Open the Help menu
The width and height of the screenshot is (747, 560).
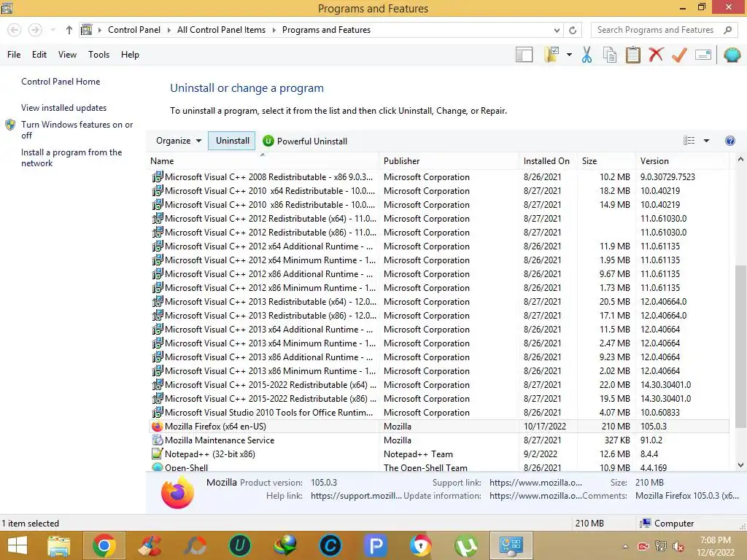click(x=130, y=54)
